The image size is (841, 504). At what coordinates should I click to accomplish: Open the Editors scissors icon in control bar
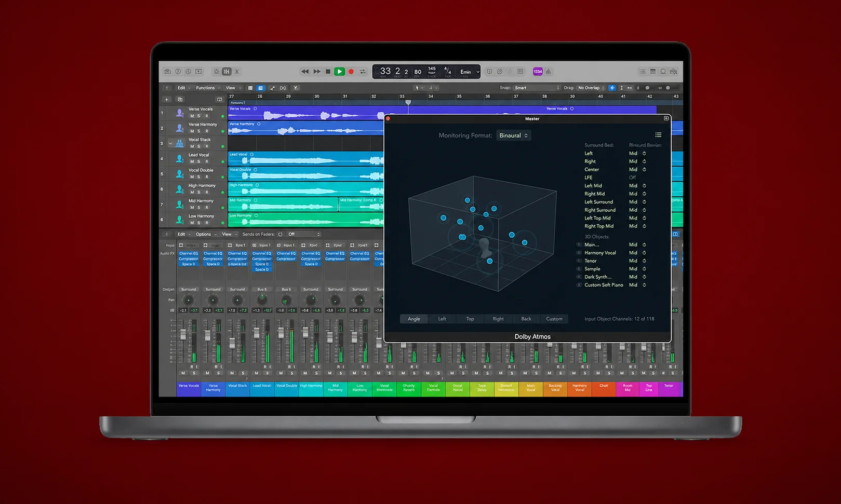click(x=237, y=72)
